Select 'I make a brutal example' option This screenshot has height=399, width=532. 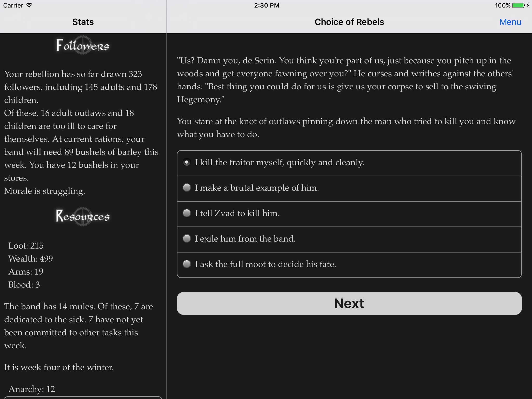187,188
